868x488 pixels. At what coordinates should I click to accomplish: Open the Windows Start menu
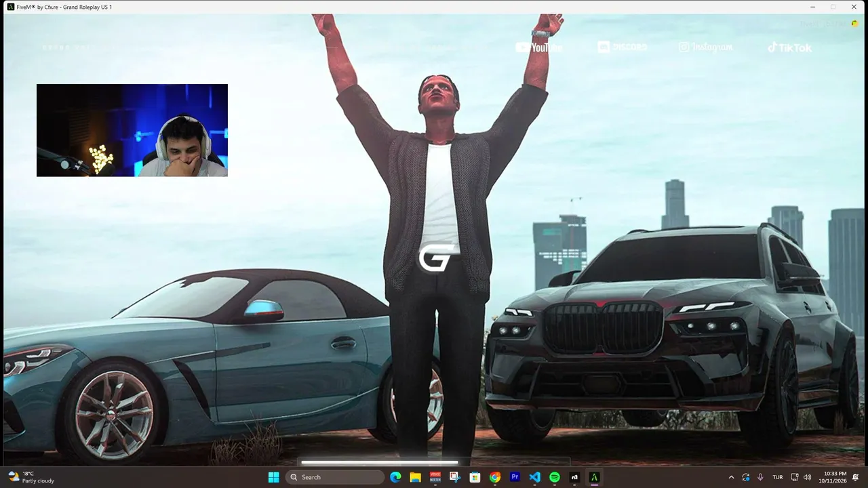273,477
